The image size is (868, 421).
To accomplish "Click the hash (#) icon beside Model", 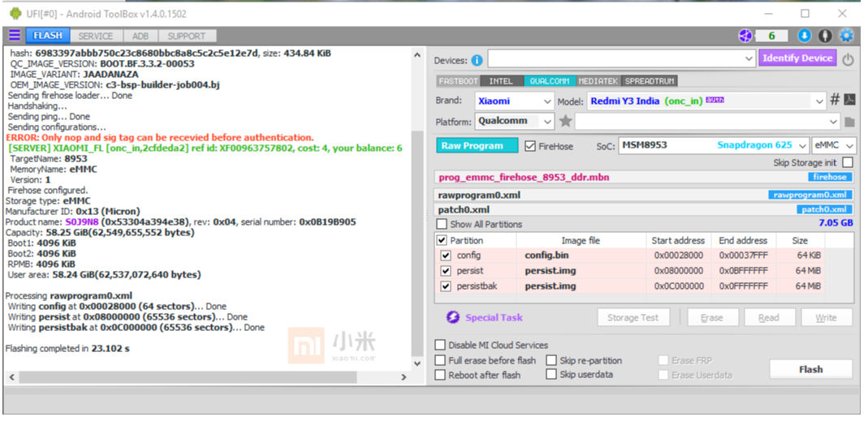I will tap(835, 100).
